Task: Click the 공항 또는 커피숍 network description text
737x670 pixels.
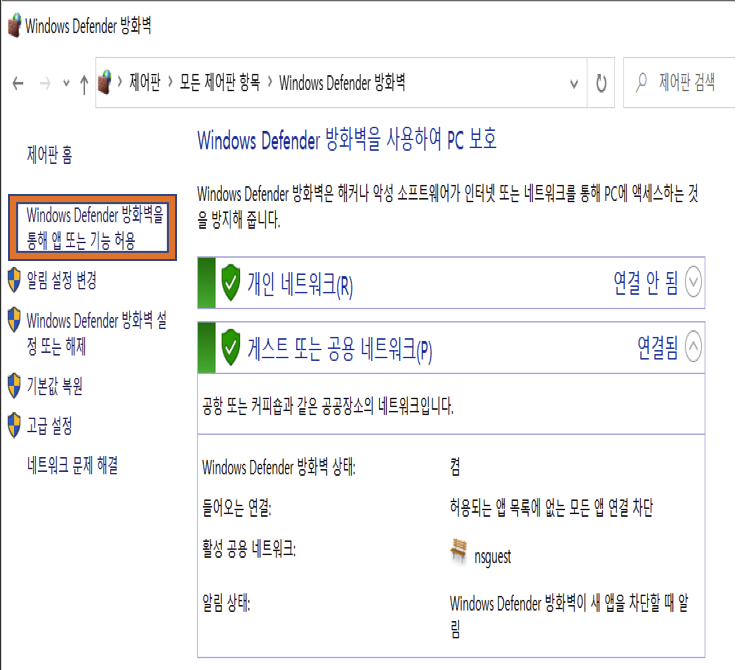Action: pos(328,405)
